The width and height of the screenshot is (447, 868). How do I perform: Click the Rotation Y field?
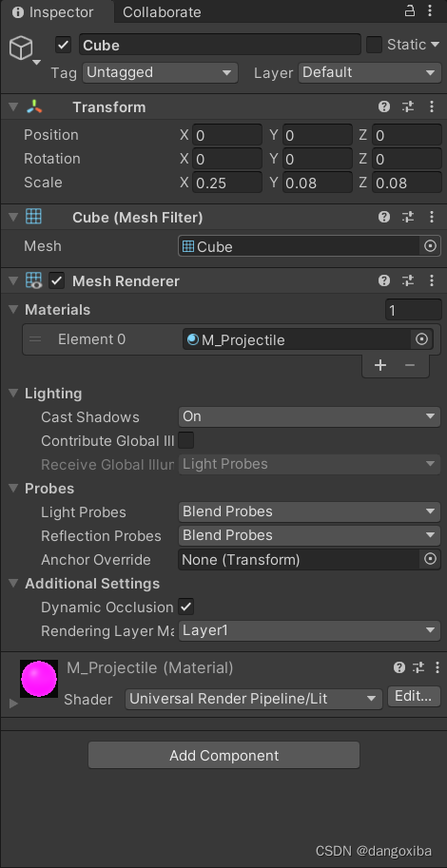pyautogui.click(x=318, y=159)
